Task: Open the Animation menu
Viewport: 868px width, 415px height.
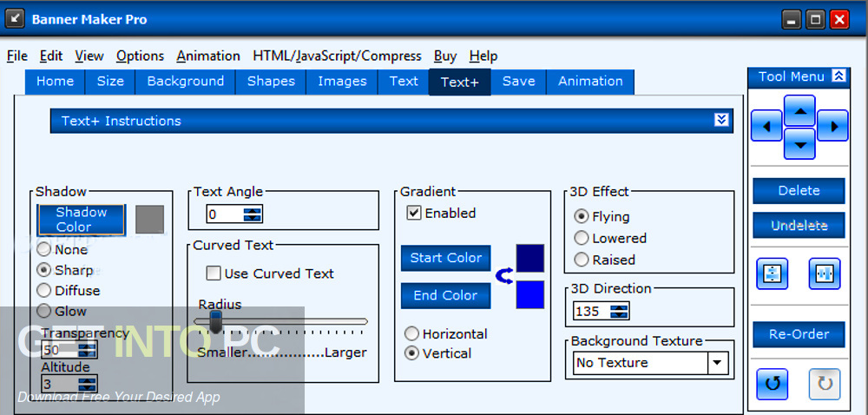Action: click(x=208, y=56)
